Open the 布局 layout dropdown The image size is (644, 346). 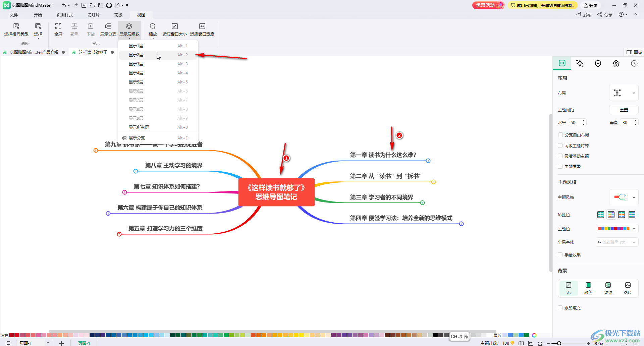coord(624,93)
